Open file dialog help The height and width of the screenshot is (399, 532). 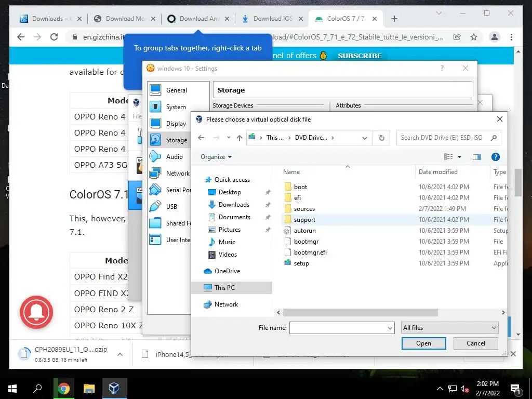coord(495,157)
